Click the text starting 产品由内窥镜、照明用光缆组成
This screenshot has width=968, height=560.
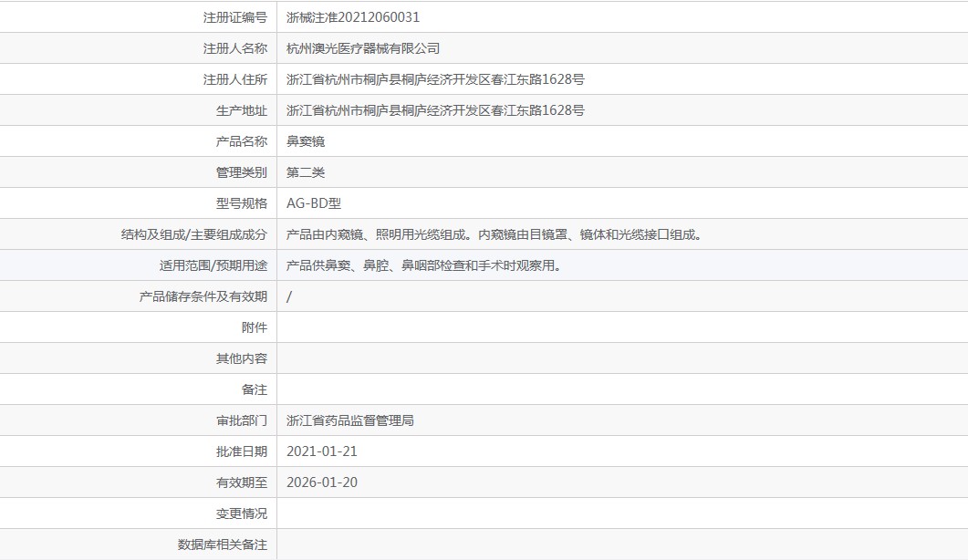pyautogui.click(x=494, y=234)
